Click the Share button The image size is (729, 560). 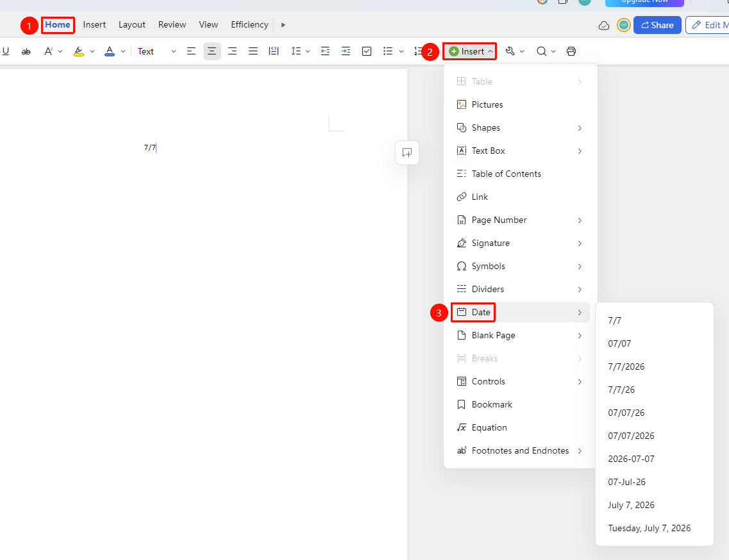tap(657, 25)
